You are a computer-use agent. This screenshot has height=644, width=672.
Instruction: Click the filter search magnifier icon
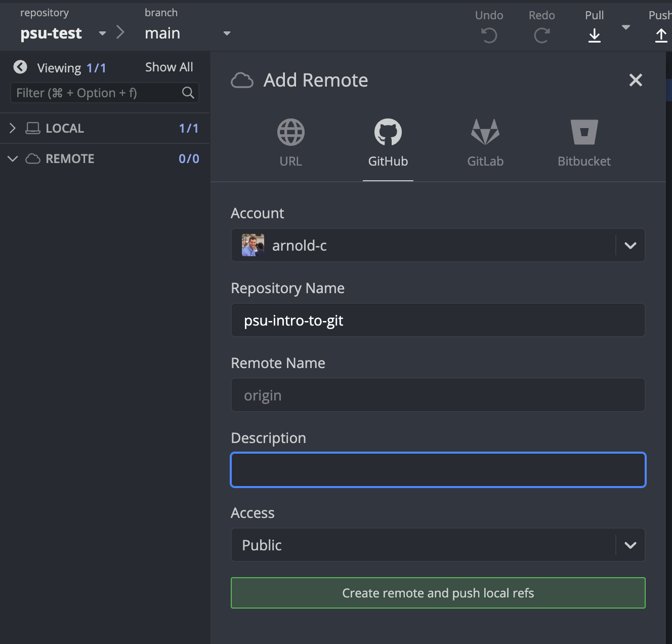[x=188, y=93]
